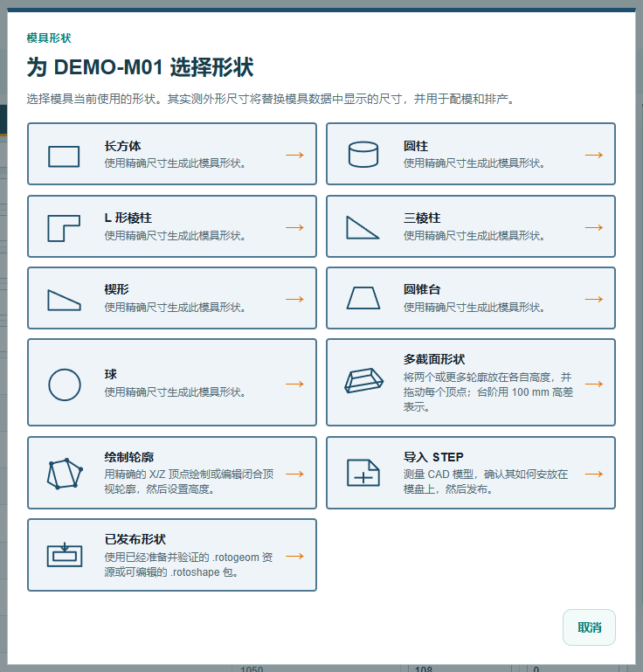The width and height of the screenshot is (643, 672).
Task: Select the 长方体 shape title
Action: [122, 146]
